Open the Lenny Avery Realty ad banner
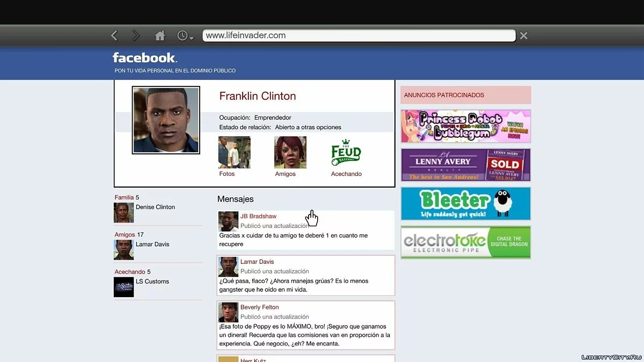644x362 pixels. 465,165
